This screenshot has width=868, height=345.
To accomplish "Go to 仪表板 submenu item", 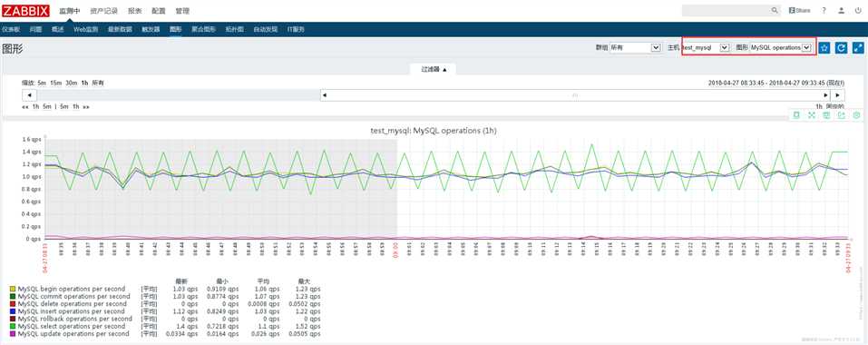I will pos(11,29).
